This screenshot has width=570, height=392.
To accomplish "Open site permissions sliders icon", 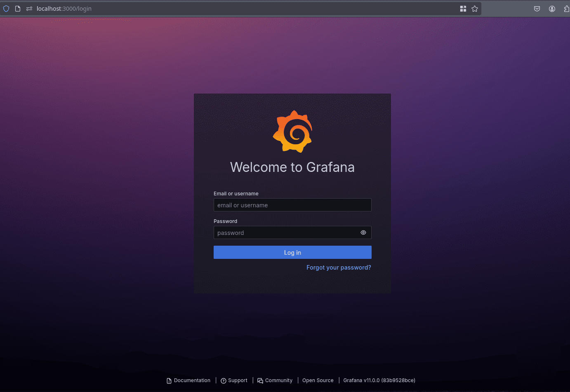I will coord(29,9).
